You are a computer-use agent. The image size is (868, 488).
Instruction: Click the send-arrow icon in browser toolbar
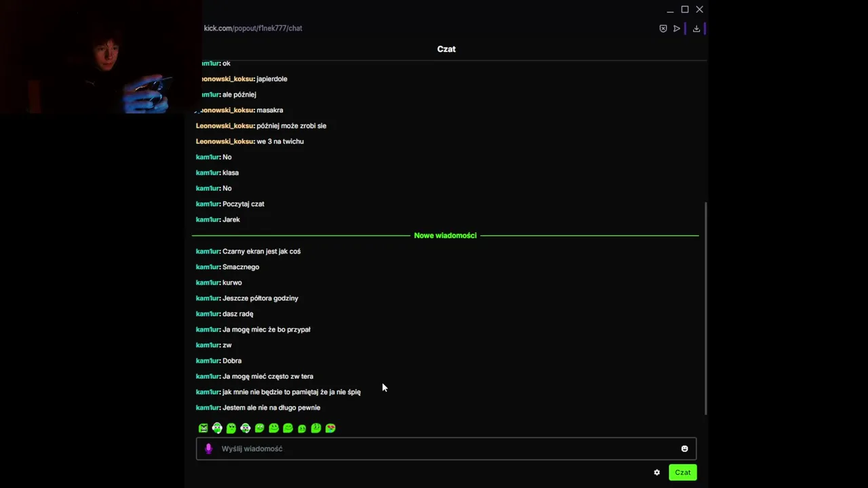point(677,28)
